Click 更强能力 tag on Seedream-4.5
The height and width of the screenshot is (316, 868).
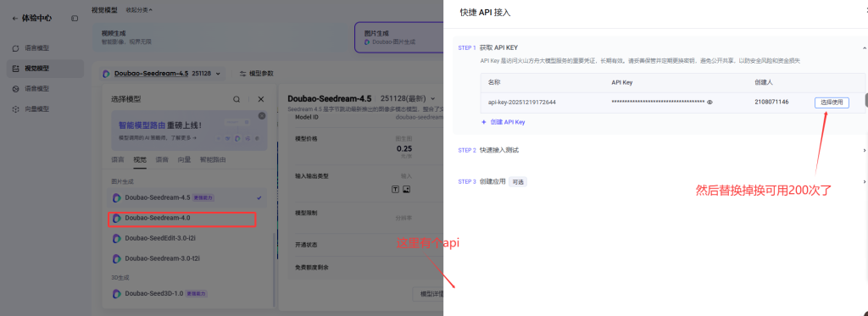click(204, 197)
